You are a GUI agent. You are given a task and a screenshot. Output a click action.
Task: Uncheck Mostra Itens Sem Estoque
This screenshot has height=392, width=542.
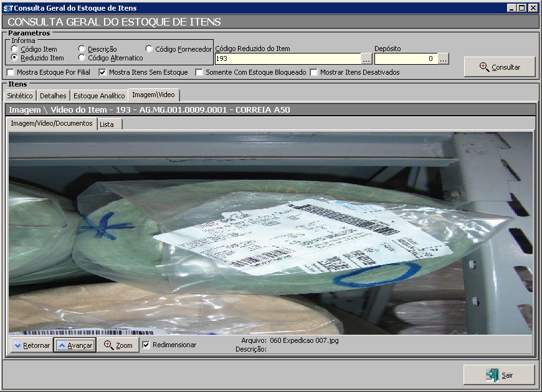coord(103,72)
